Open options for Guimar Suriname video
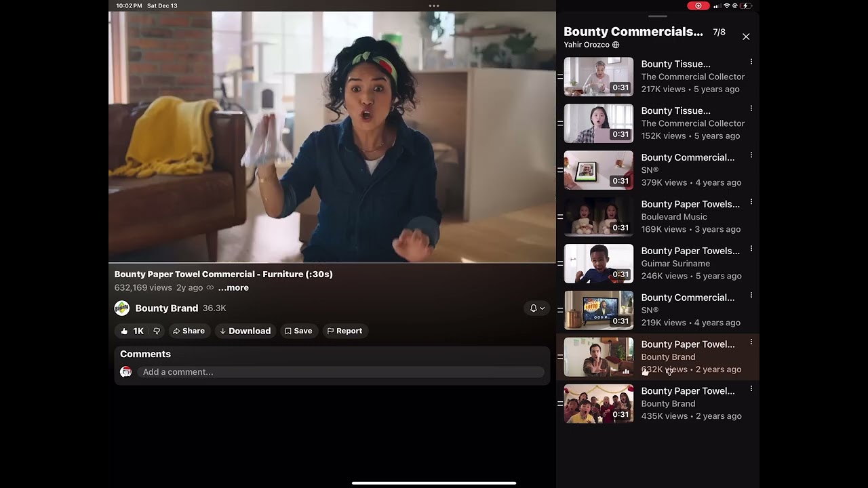This screenshot has width=868, height=488. click(751, 249)
